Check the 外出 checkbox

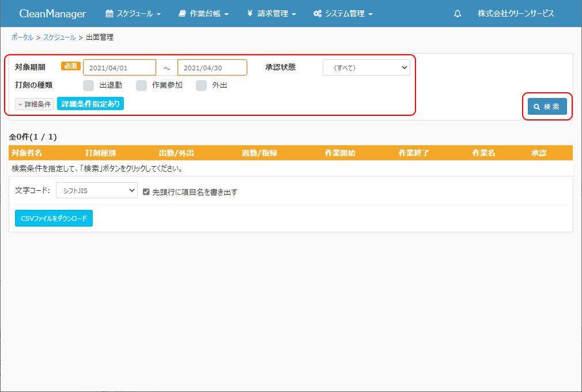click(201, 86)
